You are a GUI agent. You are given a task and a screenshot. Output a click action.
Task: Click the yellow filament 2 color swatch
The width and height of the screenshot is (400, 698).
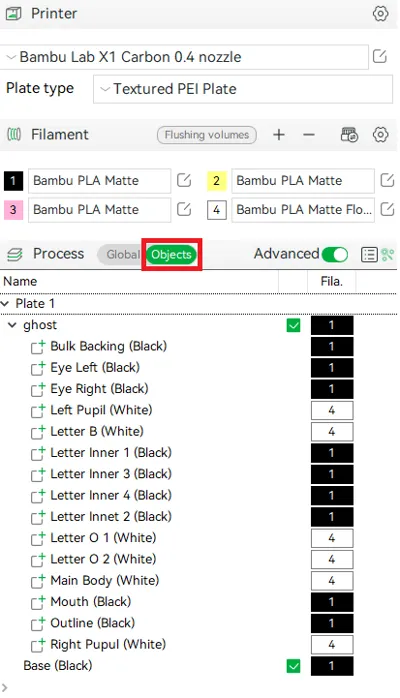[x=216, y=181]
